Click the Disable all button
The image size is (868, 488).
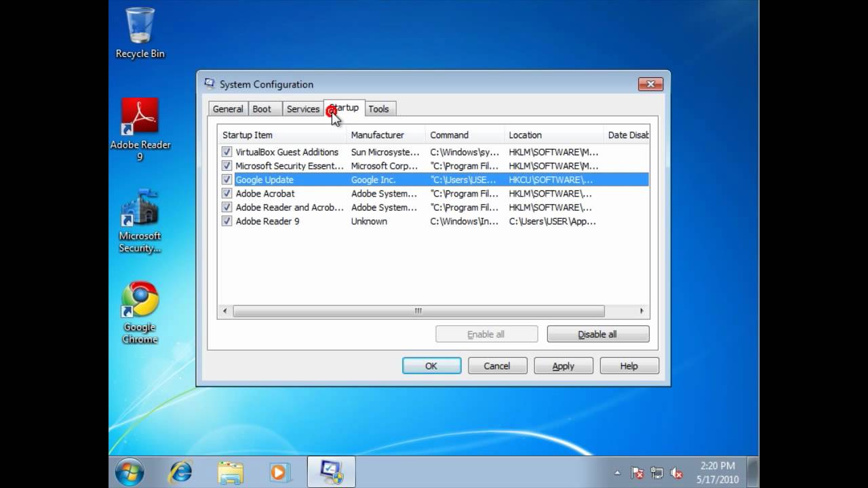coord(597,334)
